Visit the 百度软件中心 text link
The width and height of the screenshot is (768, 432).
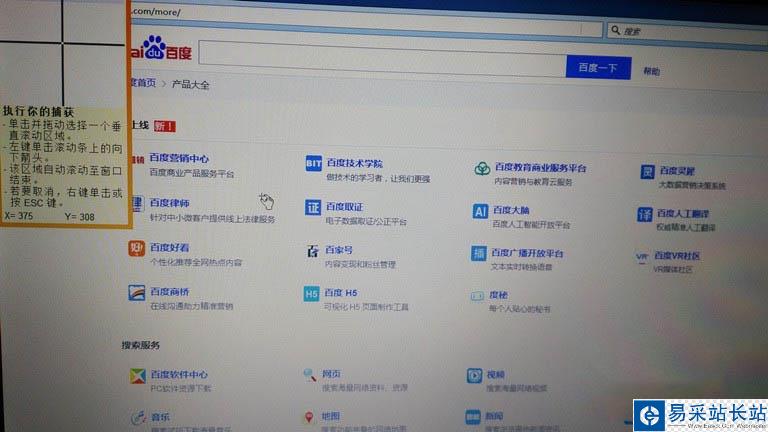pos(179,375)
